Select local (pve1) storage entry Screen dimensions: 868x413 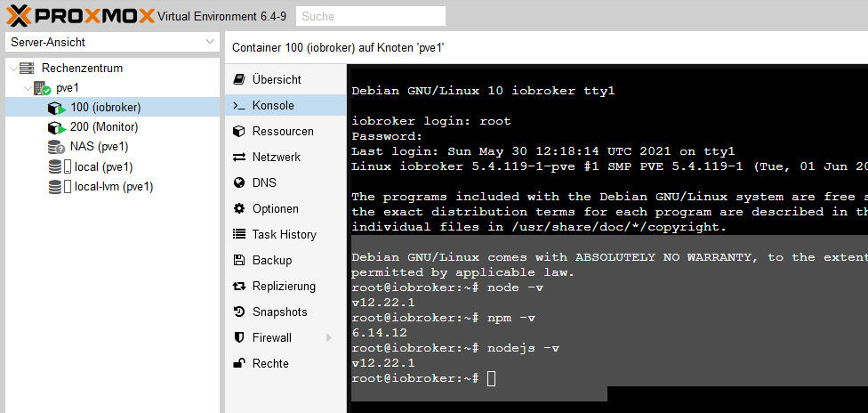coord(112,166)
